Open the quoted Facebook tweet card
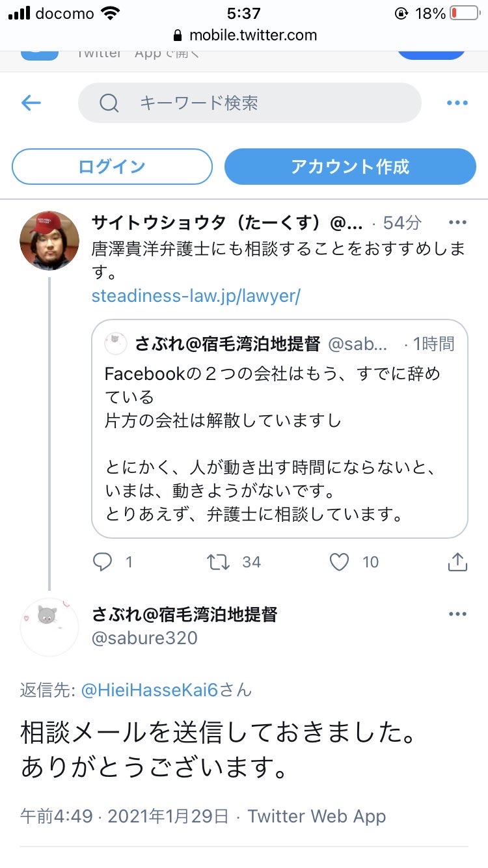The width and height of the screenshot is (488, 868). (x=280, y=428)
